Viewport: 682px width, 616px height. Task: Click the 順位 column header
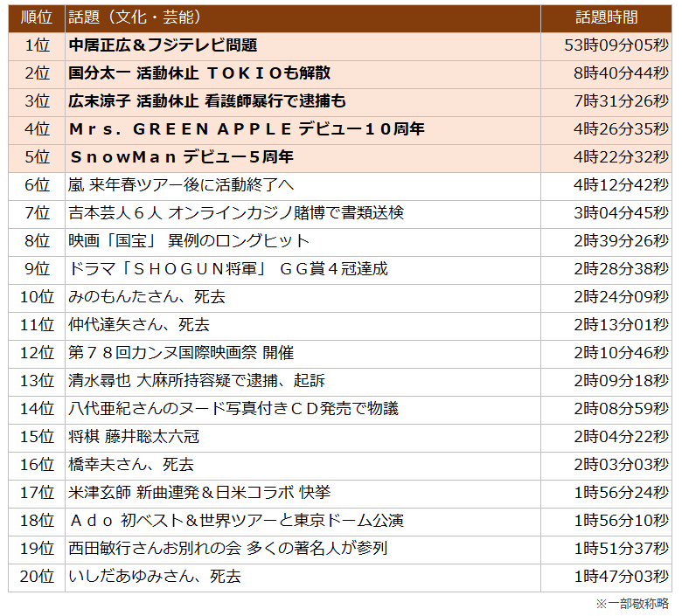click(x=37, y=17)
